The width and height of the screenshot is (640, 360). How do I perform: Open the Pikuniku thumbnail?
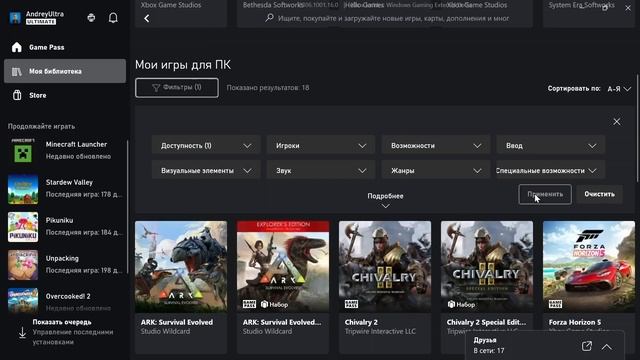tap(23, 227)
